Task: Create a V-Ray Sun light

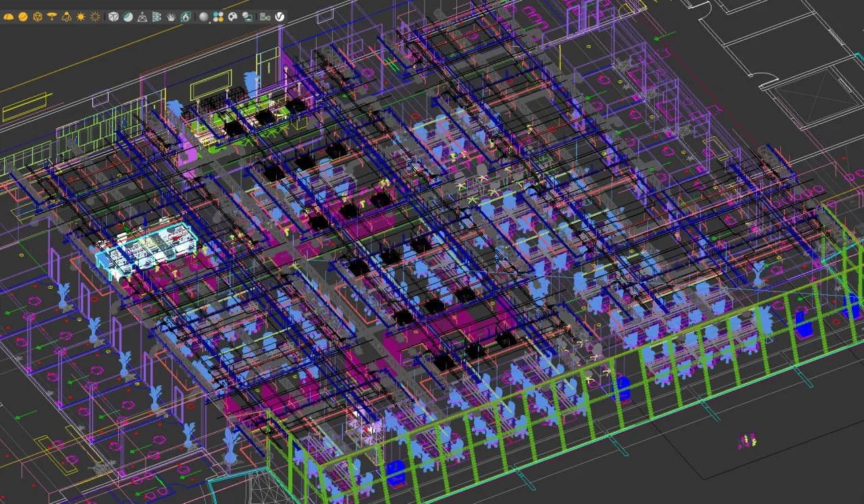Action: click(x=81, y=16)
